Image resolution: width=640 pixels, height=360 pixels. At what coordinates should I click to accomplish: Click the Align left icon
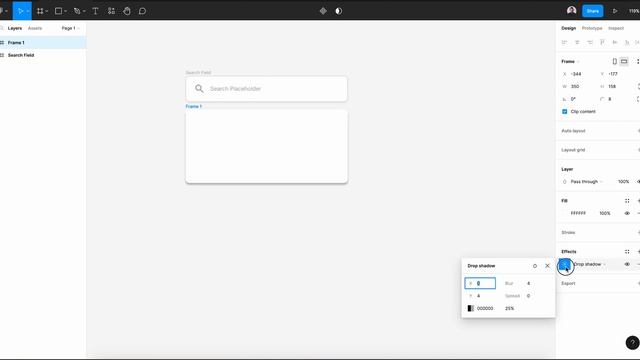(564, 42)
